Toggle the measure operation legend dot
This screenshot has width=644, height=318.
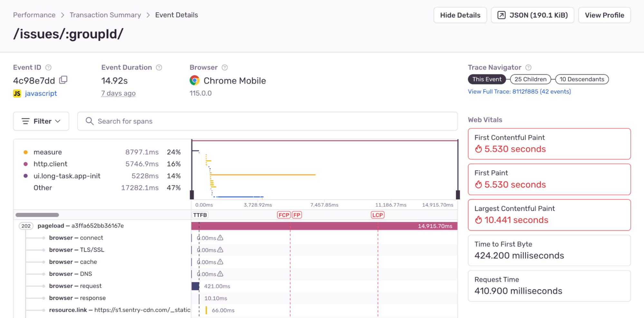[x=26, y=152]
